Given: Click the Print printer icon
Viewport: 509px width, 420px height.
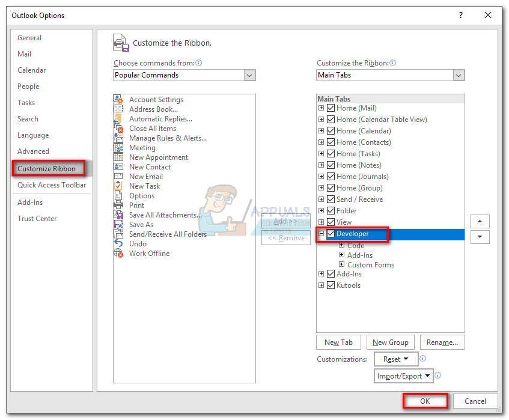Looking at the screenshot, I should pos(118,205).
